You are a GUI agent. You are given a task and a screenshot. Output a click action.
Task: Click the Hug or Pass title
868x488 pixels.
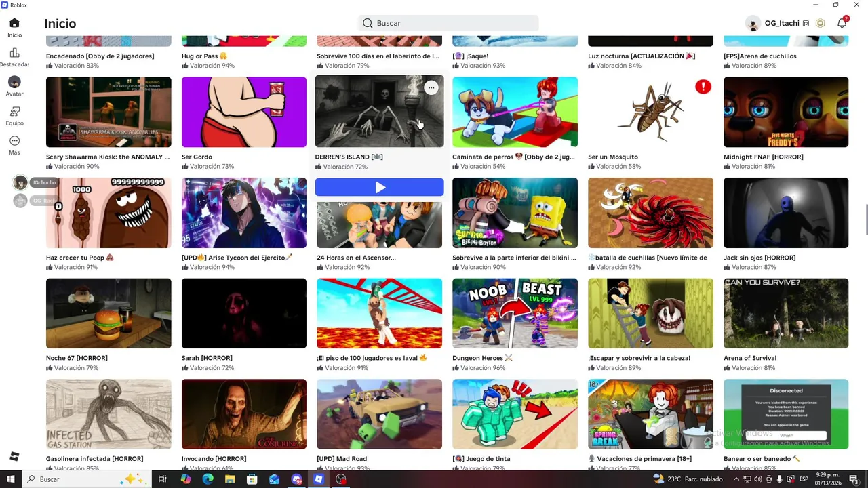pyautogui.click(x=204, y=56)
